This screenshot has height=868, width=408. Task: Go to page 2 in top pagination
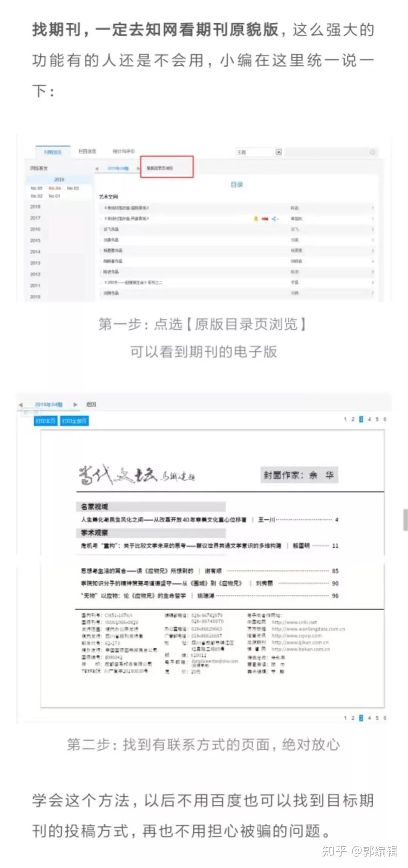tap(353, 419)
